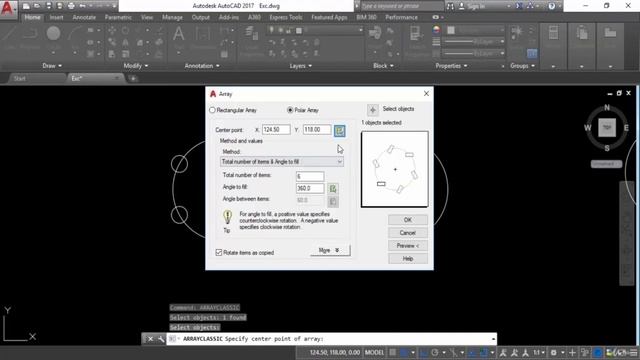Screen dimensions: 640x360
Task: Click the New file icon in quick access toolbar
Action: coord(26,6)
